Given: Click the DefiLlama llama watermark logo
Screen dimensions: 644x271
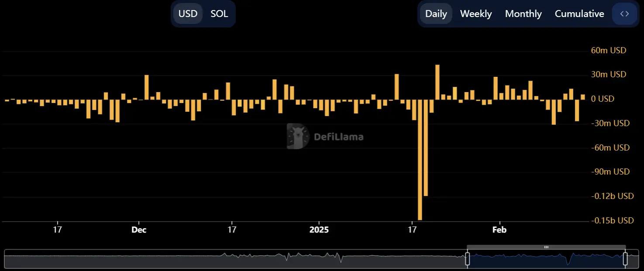Looking at the screenshot, I should pos(298,137).
